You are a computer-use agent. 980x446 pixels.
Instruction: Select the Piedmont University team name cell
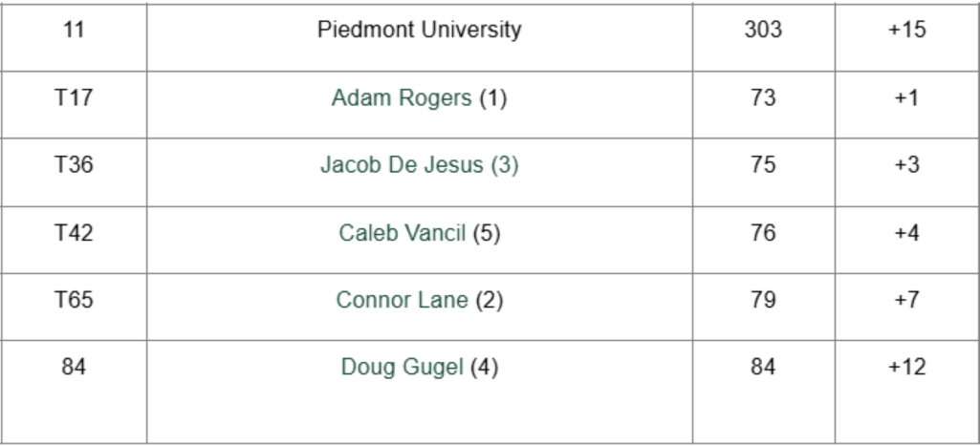point(419,31)
